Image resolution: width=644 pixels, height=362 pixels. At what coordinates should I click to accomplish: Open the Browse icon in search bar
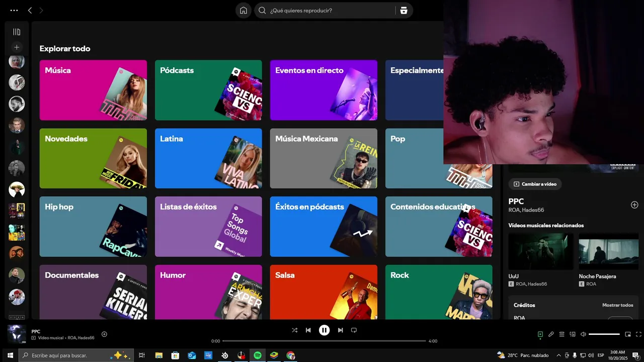coord(404,10)
